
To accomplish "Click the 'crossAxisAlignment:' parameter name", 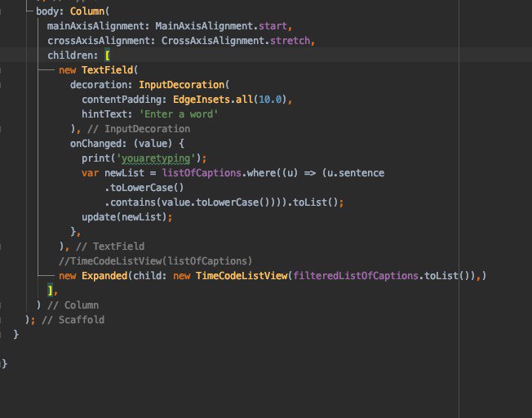I will click(101, 41).
